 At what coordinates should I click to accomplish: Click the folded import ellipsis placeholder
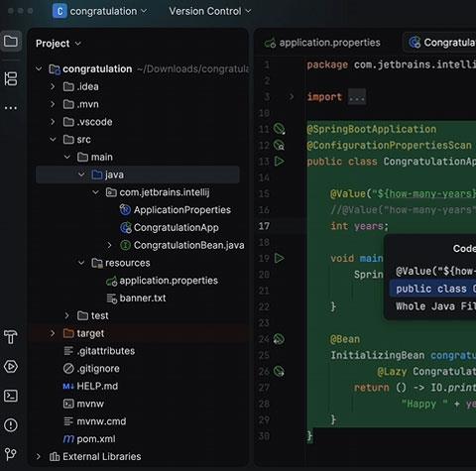coord(357,97)
